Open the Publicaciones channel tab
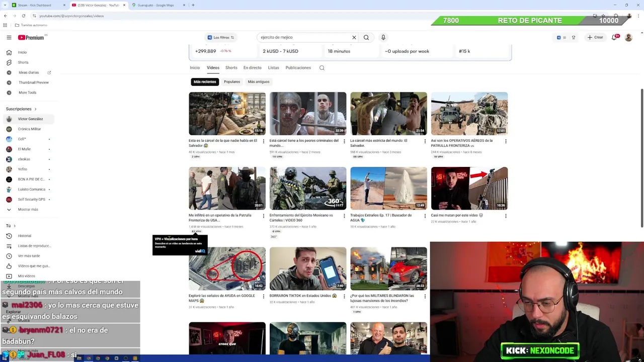The height and width of the screenshot is (362, 644). (x=298, y=68)
